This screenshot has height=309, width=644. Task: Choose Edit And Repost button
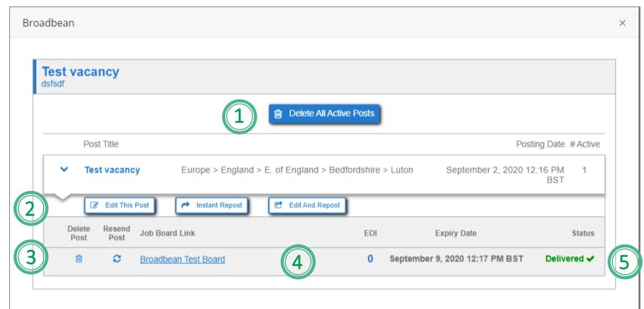(x=307, y=205)
